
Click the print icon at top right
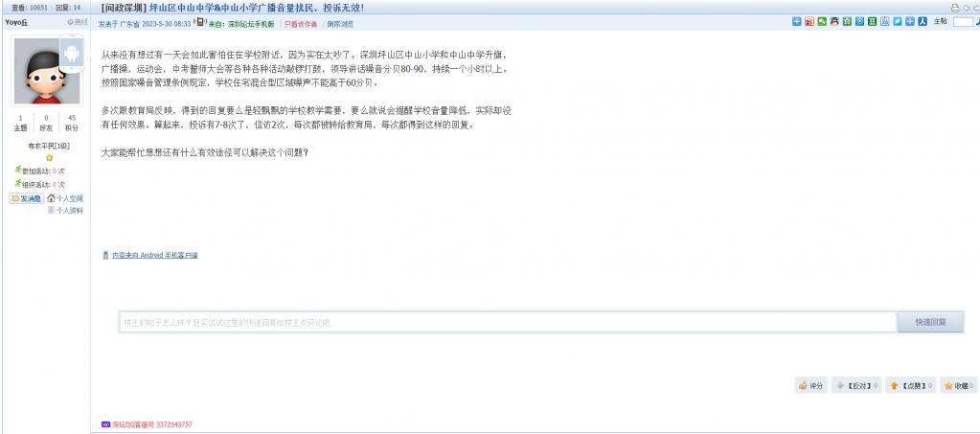coord(955,8)
